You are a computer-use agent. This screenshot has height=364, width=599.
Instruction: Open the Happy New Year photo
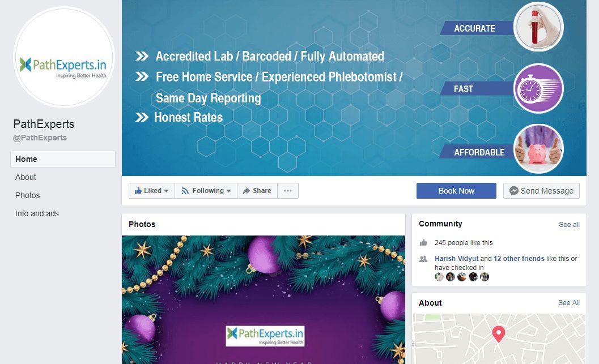[263, 299]
